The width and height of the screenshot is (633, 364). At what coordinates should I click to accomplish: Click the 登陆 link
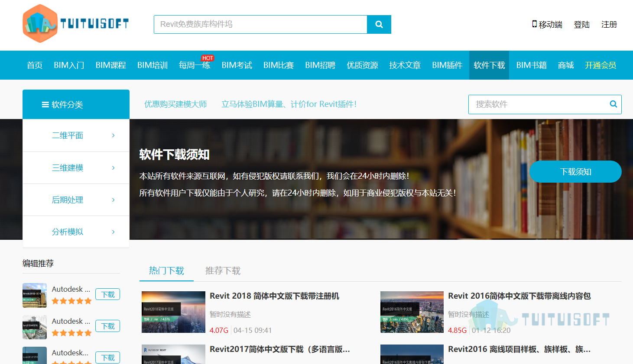click(582, 25)
